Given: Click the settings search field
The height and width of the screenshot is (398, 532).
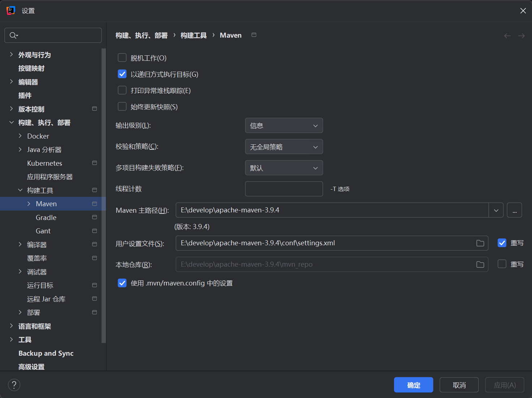Looking at the screenshot, I should pyautogui.click(x=53, y=35).
